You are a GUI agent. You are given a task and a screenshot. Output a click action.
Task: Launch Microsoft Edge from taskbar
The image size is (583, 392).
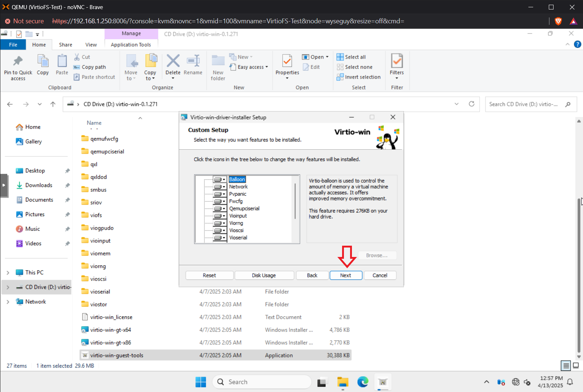pyautogui.click(x=362, y=382)
